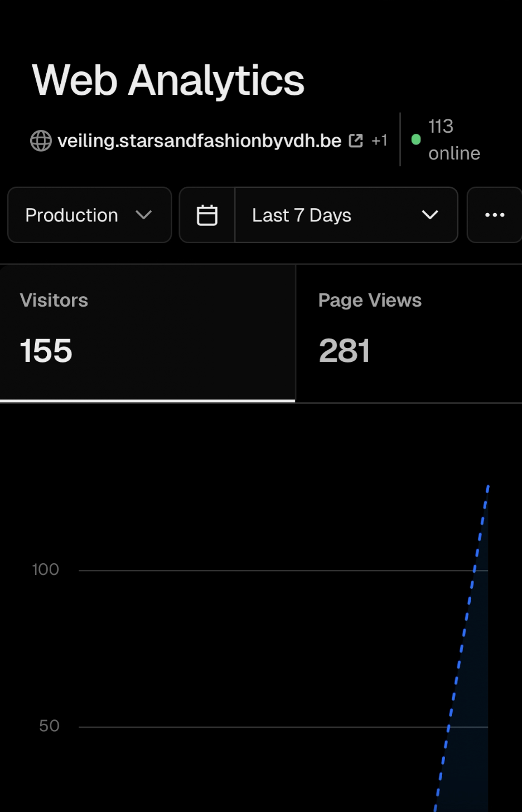Click the 155 visitors value
The height and width of the screenshot is (812, 522).
[46, 351]
